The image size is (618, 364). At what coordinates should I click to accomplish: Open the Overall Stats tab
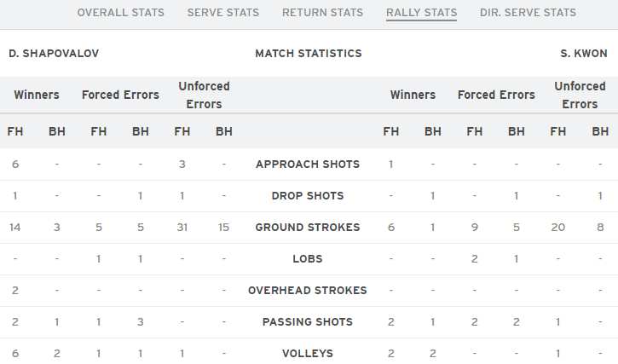click(x=120, y=13)
